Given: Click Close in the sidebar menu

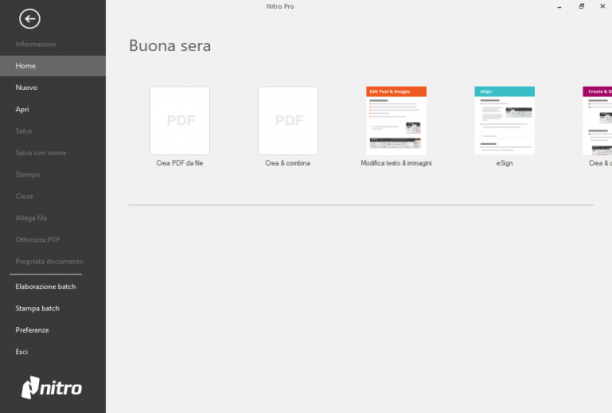Looking at the screenshot, I should pyautogui.click(x=53, y=196).
